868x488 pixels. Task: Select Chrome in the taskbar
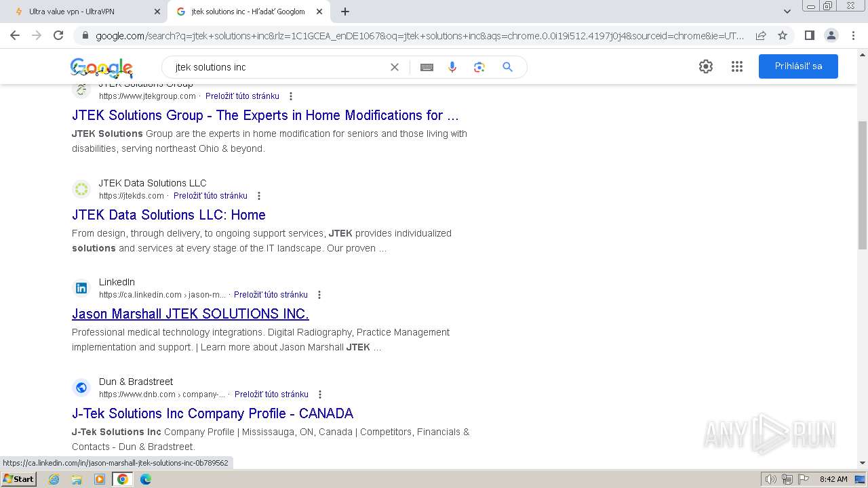point(123,479)
